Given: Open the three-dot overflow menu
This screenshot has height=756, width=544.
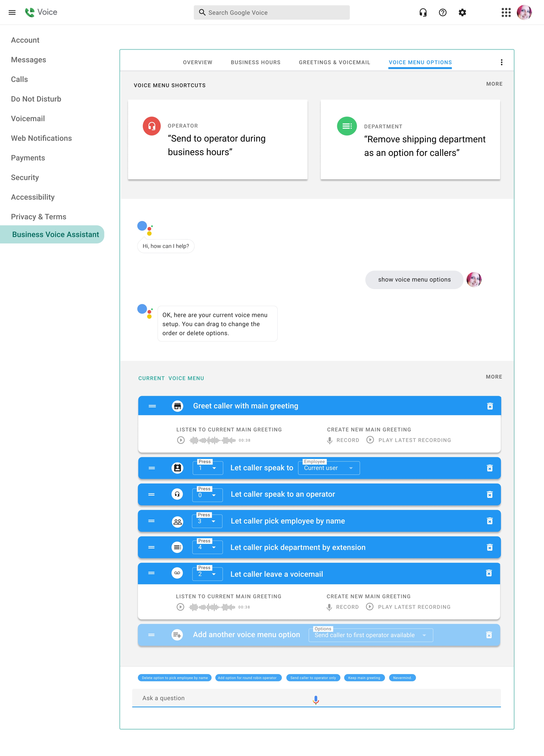Looking at the screenshot, I should pos(501,62).
